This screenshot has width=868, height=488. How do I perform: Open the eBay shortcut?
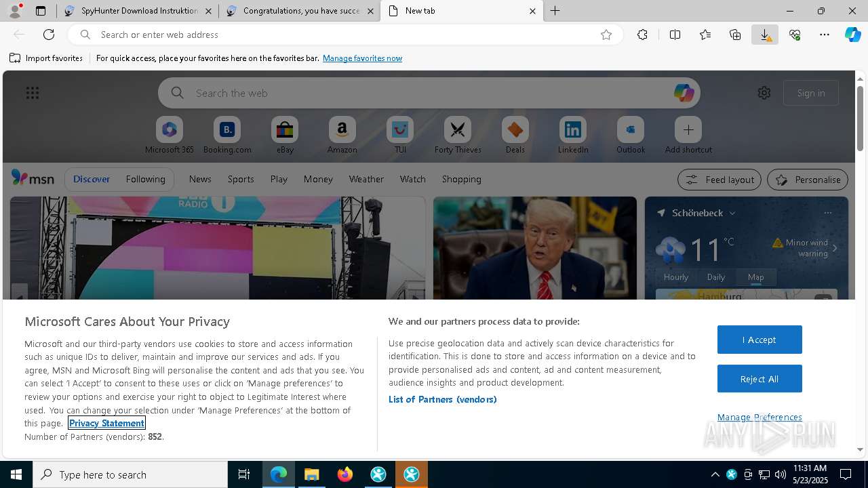click(x=285, y=136)
